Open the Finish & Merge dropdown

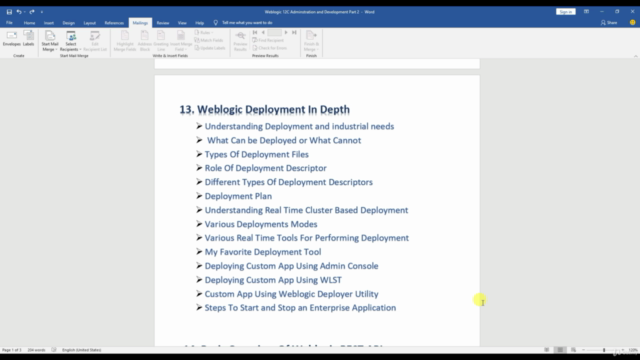pos(311,41)
